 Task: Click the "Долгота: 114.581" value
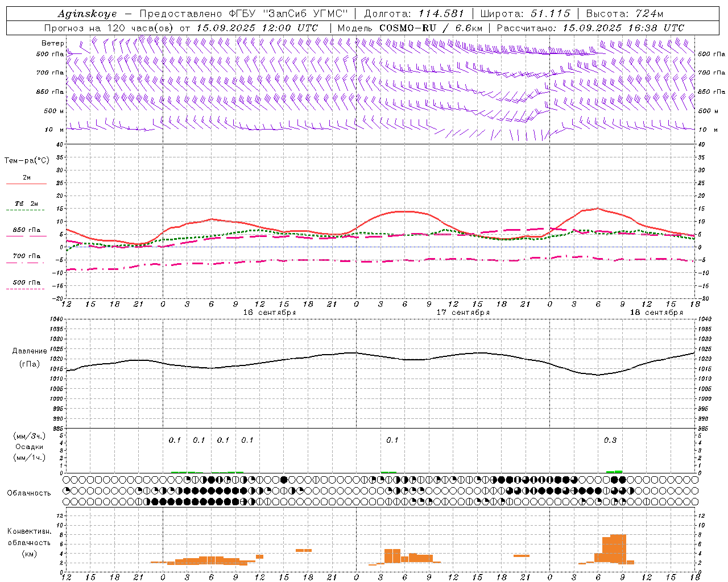click(x=414, y=14)
